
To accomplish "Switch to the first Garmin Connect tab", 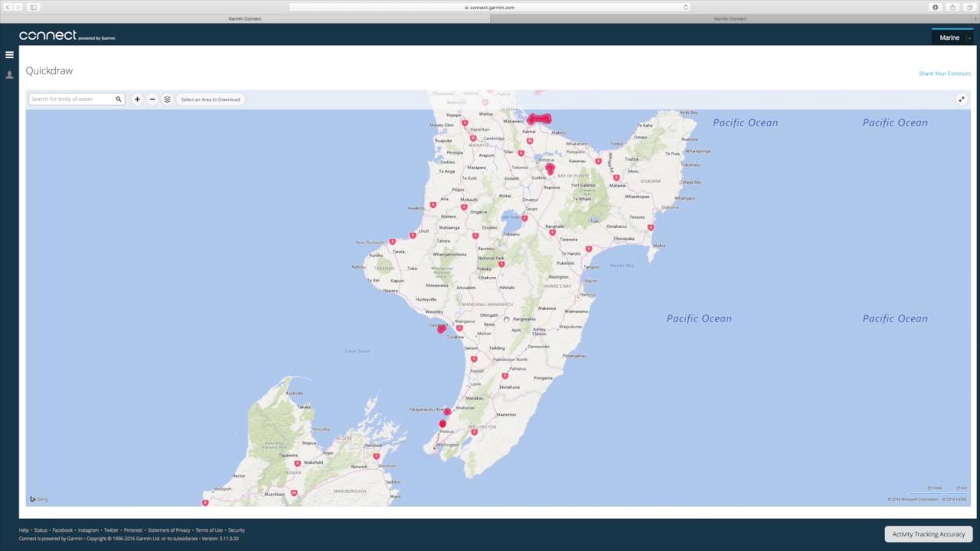I will [245, 18].
